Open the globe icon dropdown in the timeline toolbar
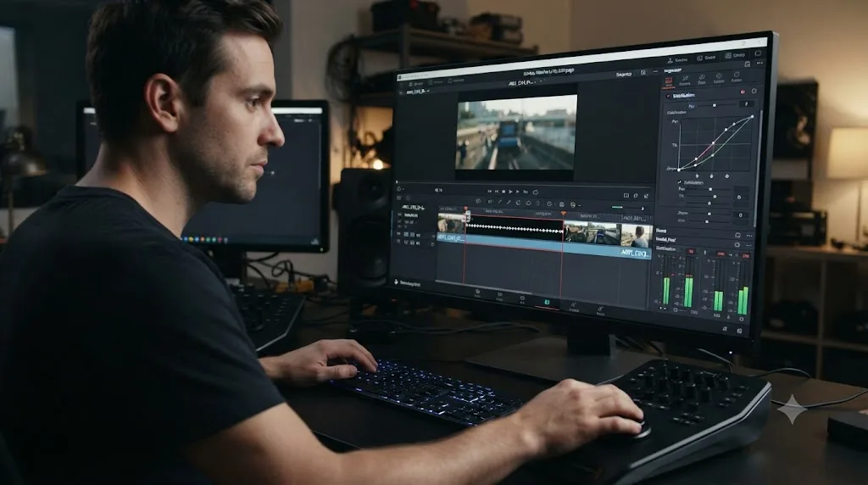The height and width of the screenshot is (485, 868). tap(574, 205)
